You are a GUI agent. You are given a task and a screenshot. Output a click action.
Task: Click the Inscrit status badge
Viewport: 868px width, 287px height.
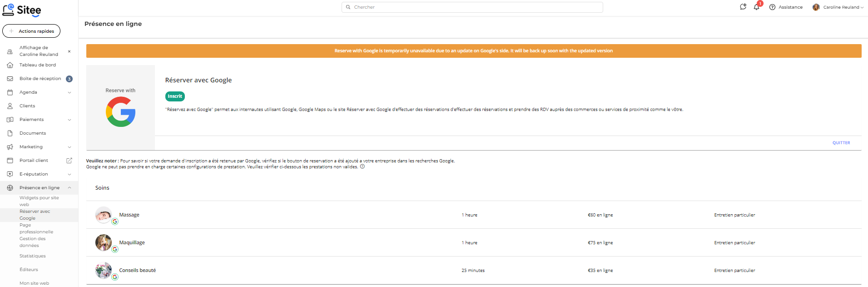175,96
